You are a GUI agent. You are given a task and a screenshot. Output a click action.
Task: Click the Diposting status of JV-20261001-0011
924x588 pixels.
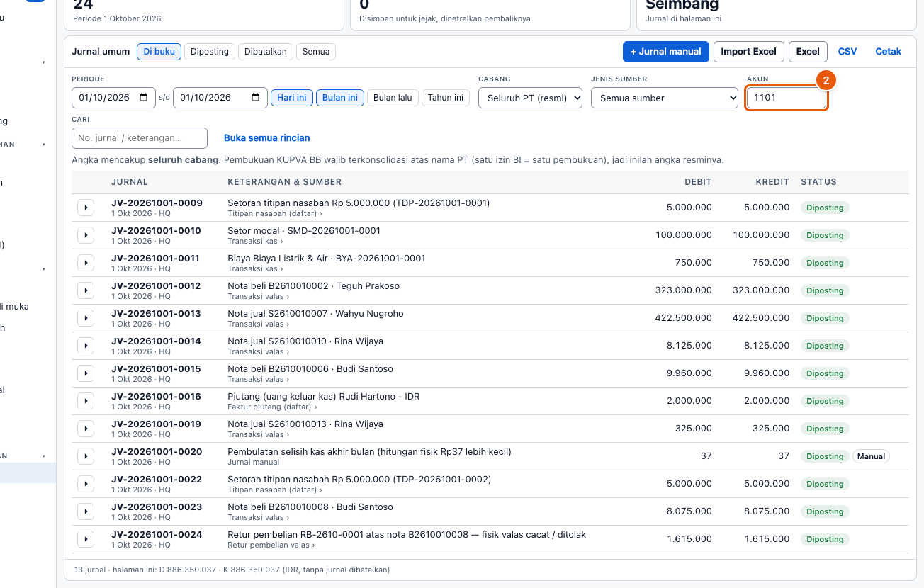[x=825, y=263]
